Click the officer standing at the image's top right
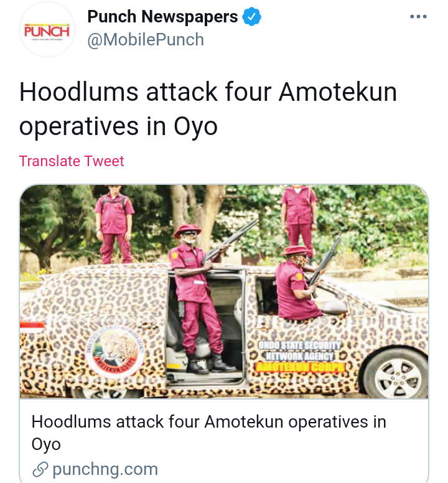The width and height of the screenshot is (448, 483). 299,217
